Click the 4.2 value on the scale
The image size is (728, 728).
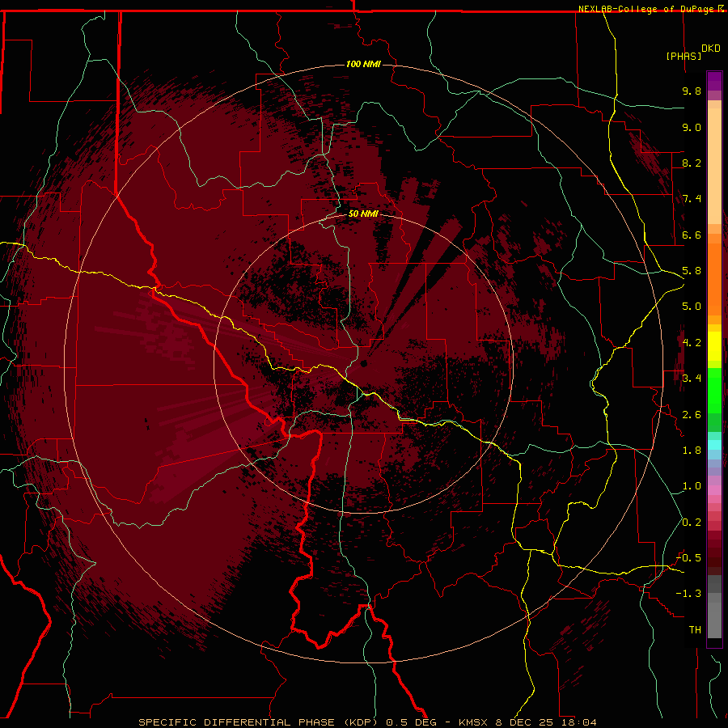pyautogui.click(x=692, y=343)
